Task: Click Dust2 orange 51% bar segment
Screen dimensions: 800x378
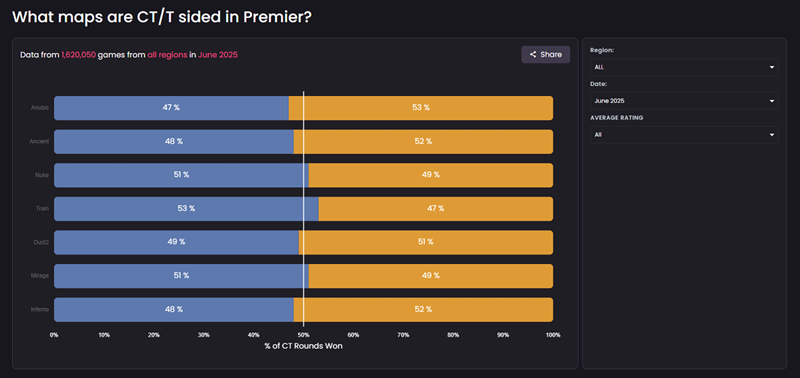Action: click(x=426, y=242)
